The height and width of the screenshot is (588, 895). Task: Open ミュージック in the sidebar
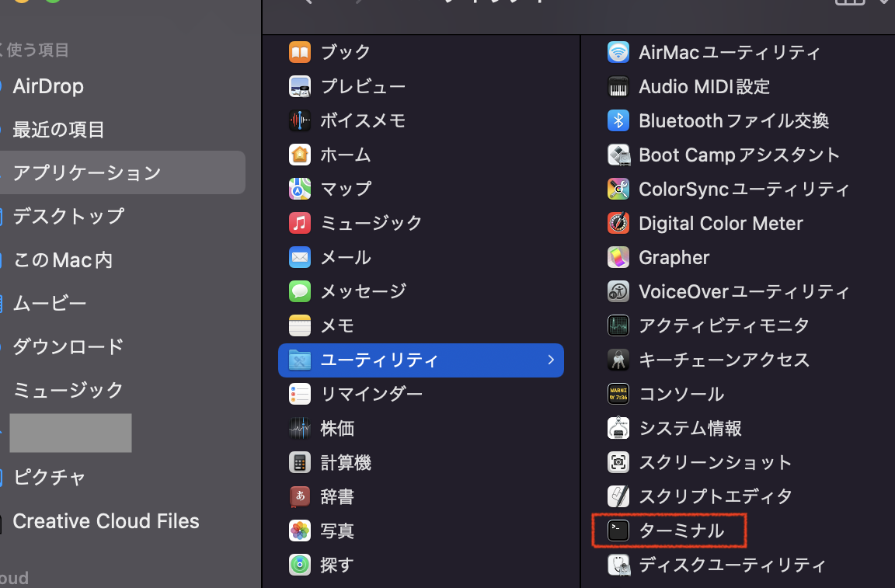pos(68,390)
